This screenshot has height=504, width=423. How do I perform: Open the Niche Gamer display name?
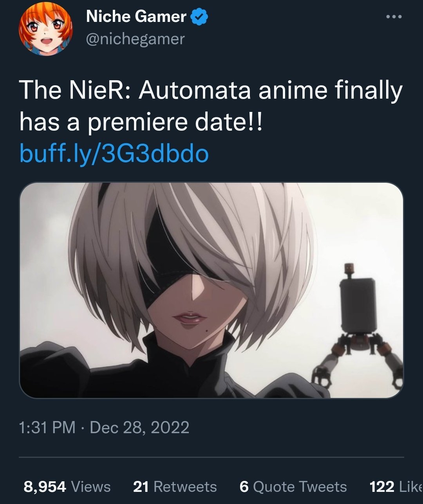(136, 16)
